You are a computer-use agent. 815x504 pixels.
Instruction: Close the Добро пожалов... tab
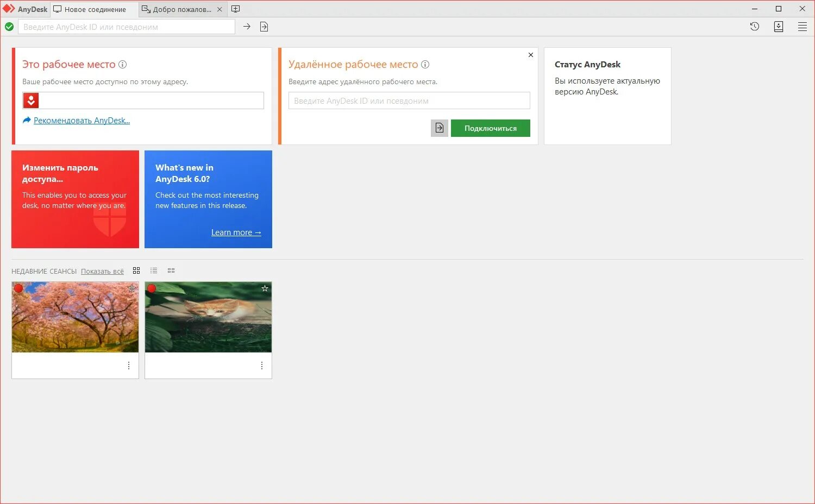click(220, 9)
